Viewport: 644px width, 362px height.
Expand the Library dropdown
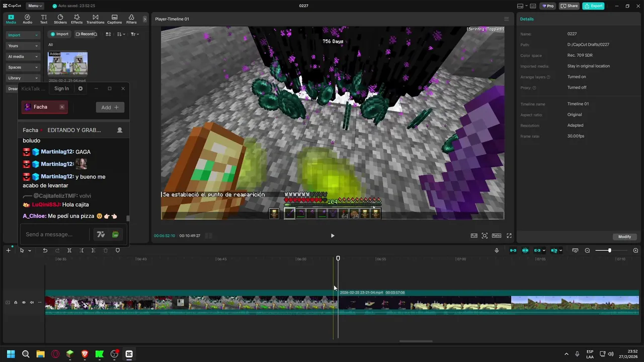(x=23, y=78)
